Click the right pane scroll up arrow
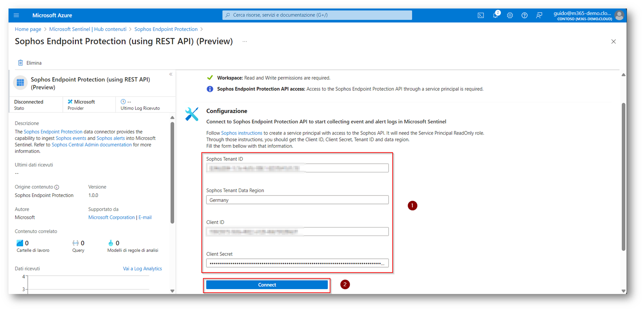The image size is (644, 311). (623, 75)
